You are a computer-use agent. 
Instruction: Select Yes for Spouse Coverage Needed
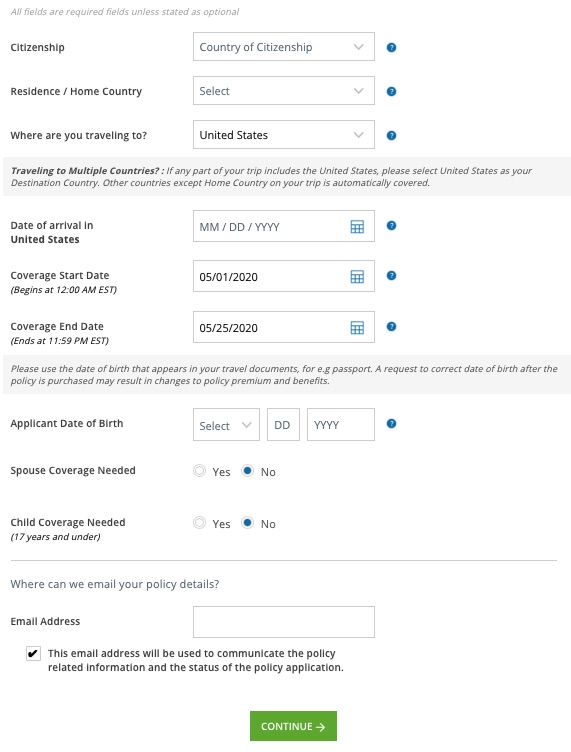point(199,471)
